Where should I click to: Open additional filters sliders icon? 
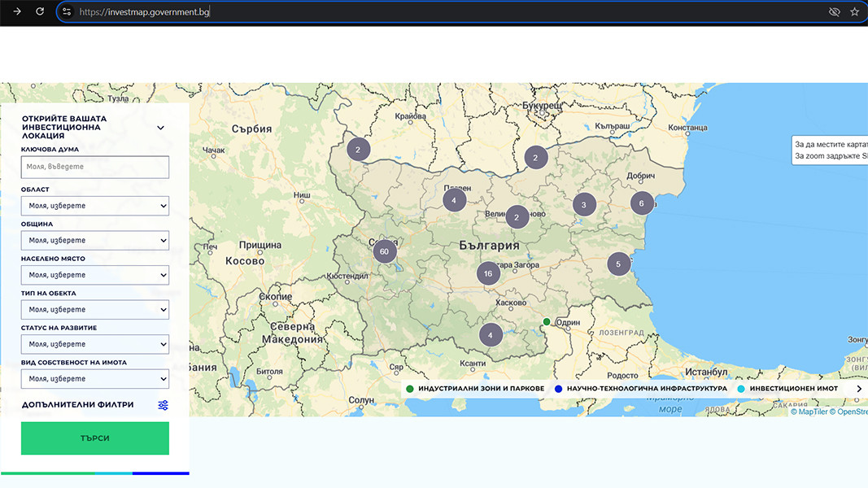[164, 405]
